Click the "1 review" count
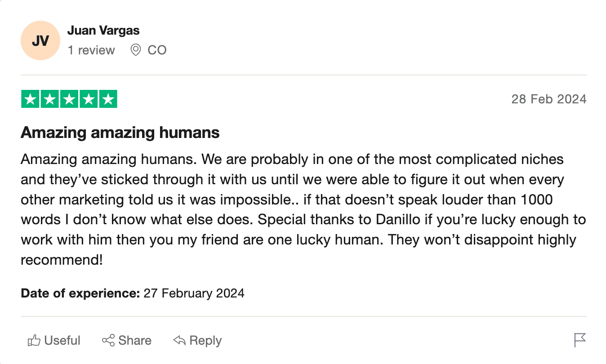The width and height of the screenshot is (606, 364). click(91, 50)
